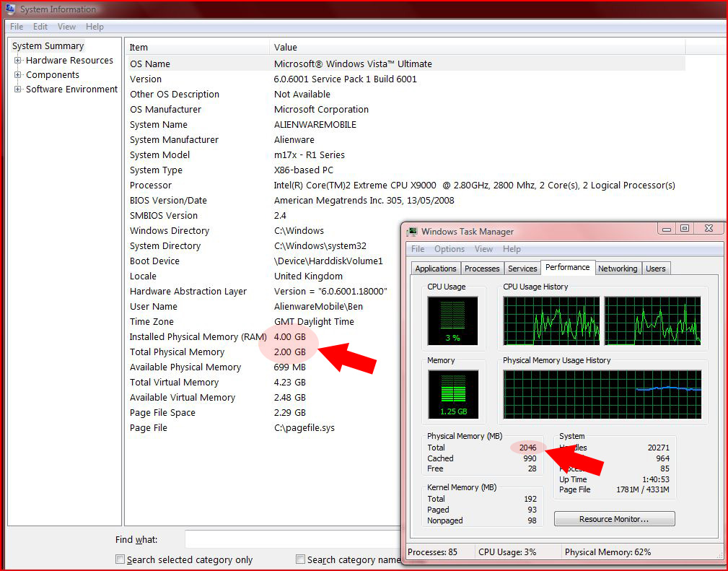Open Edit menu in System Information

coord(40,27)
